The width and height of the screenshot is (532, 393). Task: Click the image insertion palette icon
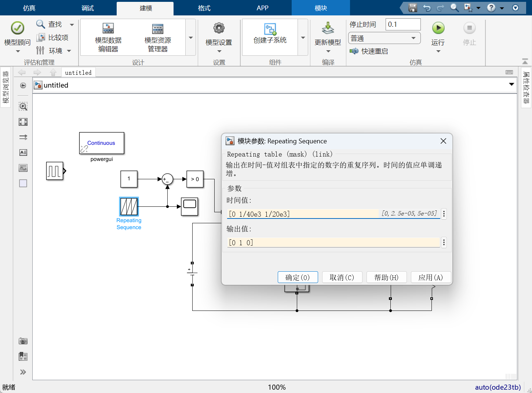23,168
